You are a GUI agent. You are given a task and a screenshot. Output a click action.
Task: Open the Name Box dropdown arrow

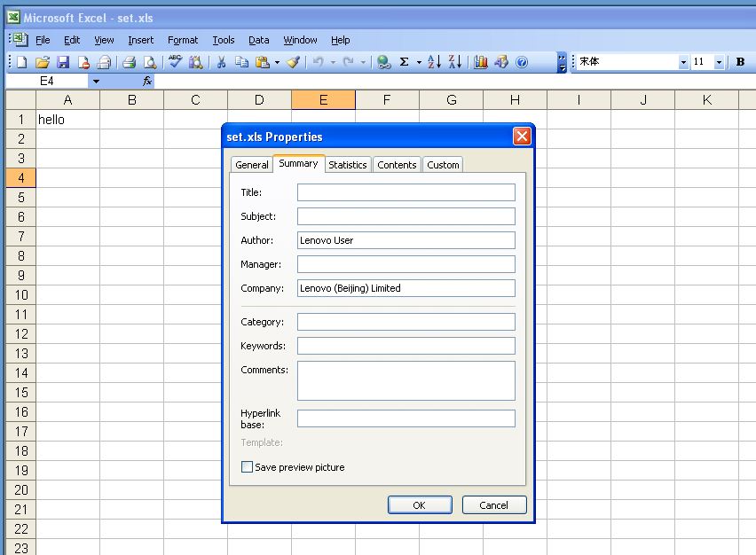pos(96,81)
